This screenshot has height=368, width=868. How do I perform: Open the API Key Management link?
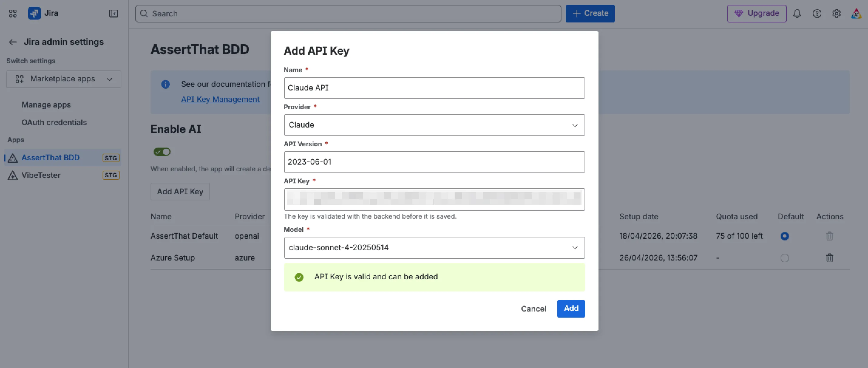point(220,99)
